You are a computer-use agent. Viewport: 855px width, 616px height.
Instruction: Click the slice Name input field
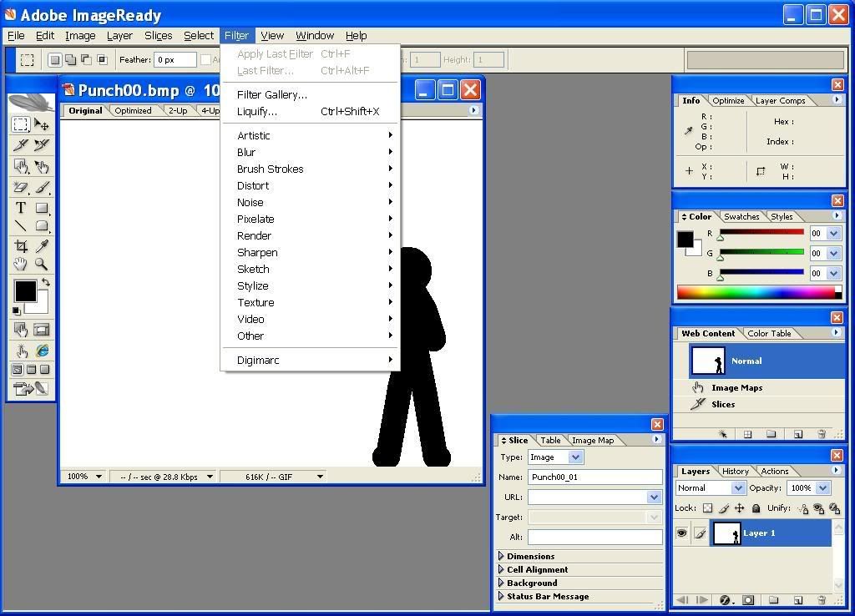pos(594,477)
